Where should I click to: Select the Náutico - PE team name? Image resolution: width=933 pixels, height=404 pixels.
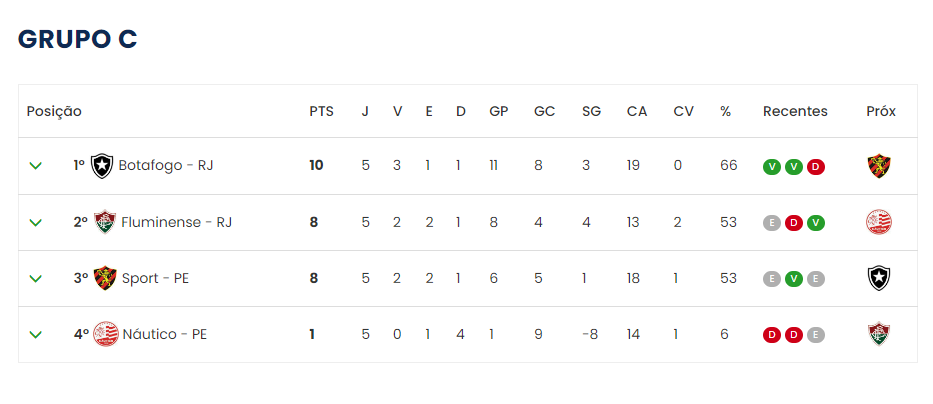pos(165,334)
